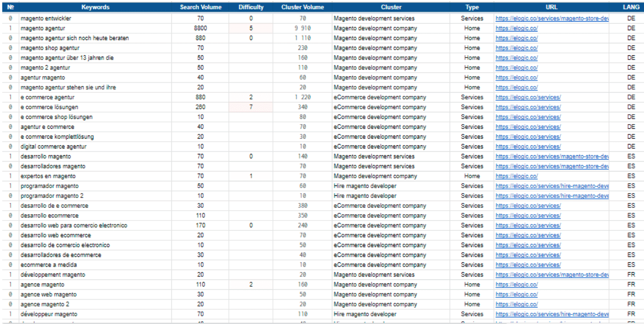The image size is (644, 324).
Task: Open the link in the 'magento shop agentur' row
Action: [x=517, y=48]
